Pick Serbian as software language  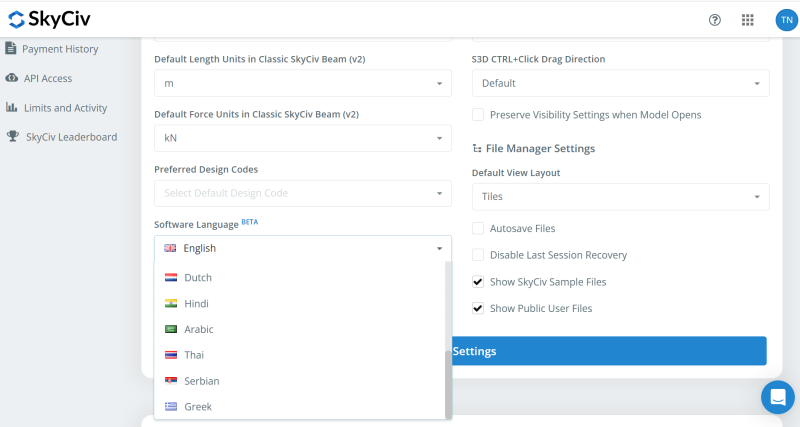point(299,381)
